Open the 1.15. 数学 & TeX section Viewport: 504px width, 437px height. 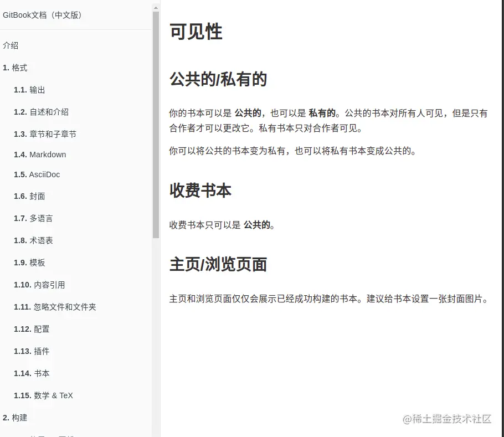pyautogui.click(x=43, y=395)
